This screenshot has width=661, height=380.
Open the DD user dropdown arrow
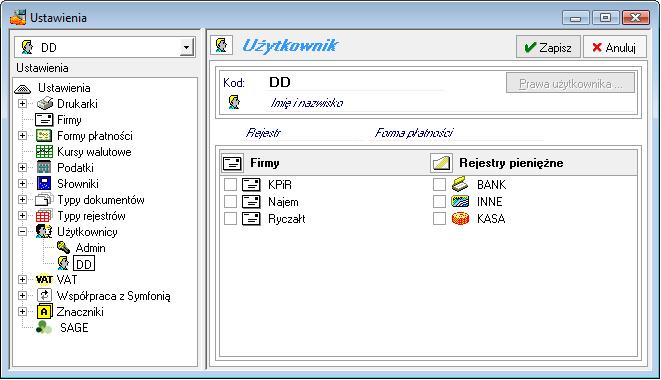point(186,47)
